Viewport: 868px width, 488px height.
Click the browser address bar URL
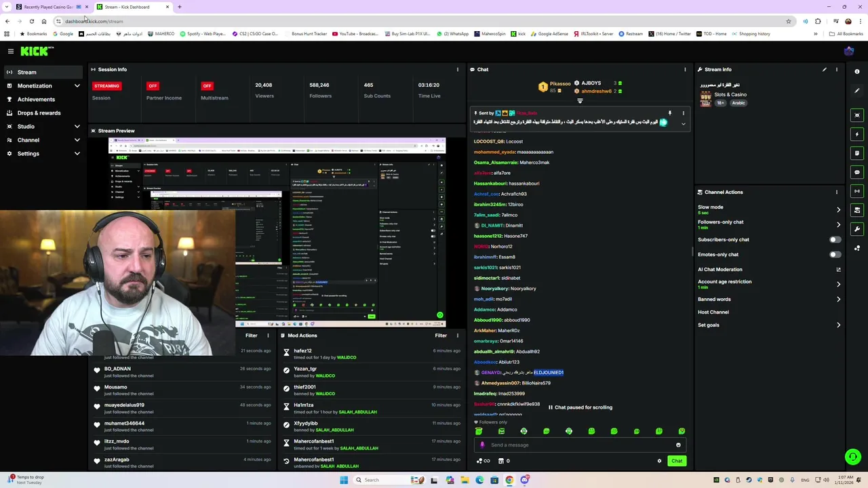94,21
